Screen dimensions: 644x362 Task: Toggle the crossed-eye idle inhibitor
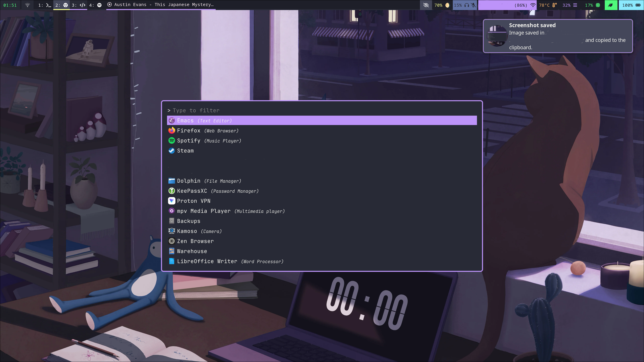[x=426, y=5]
